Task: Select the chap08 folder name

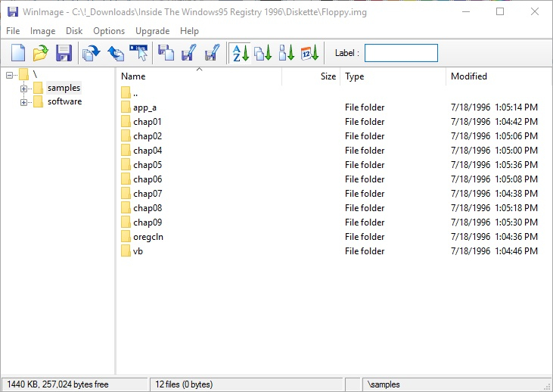Action: [x=148, y=208]
